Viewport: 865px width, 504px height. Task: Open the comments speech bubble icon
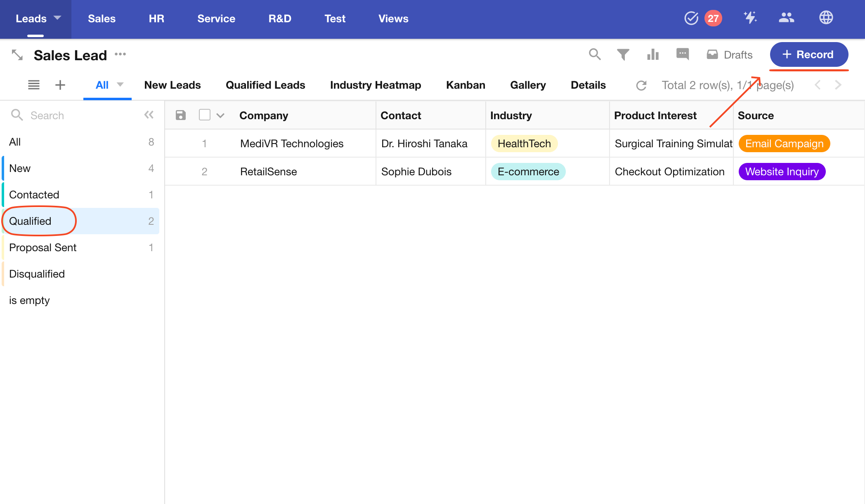(683, 54)
